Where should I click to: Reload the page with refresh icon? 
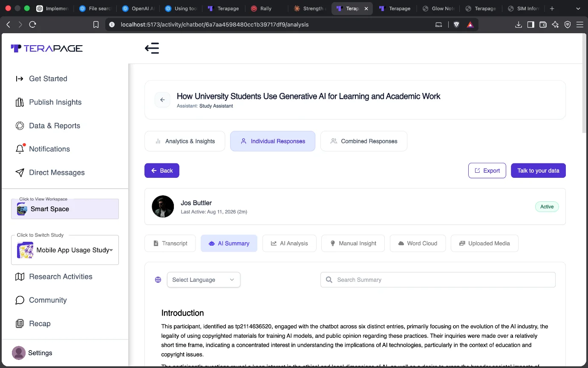click(33, 25)
